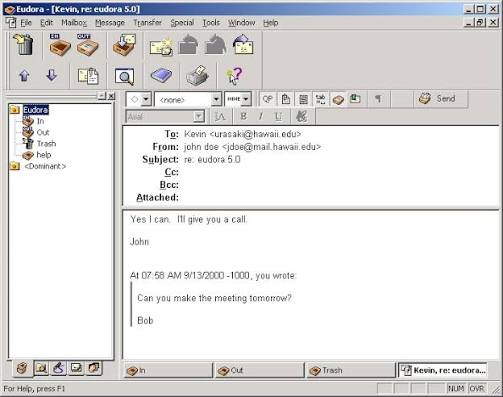
Task: Open the File menu
Action: click(26, 23)
